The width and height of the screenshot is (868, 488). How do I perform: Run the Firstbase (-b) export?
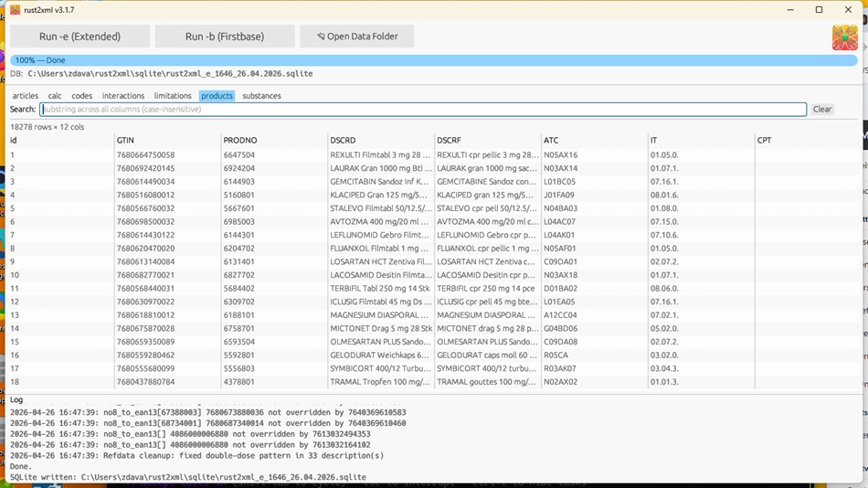point(224,37)
